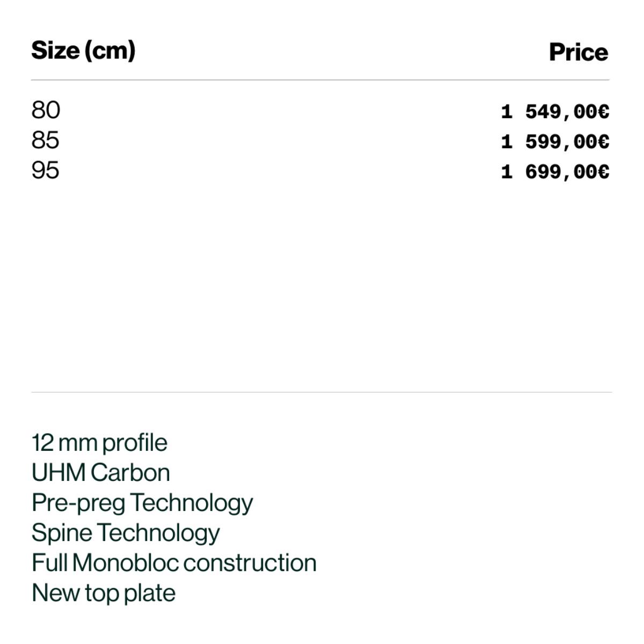Select the Full Monobloc construction line
Screen dimensions: 644x644
click(x=174, y=563)
